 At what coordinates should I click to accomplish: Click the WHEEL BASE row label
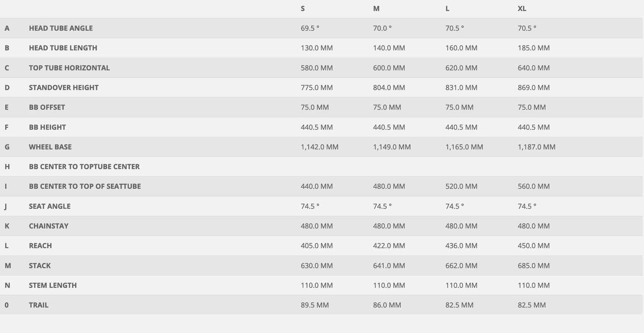point(50,147)
